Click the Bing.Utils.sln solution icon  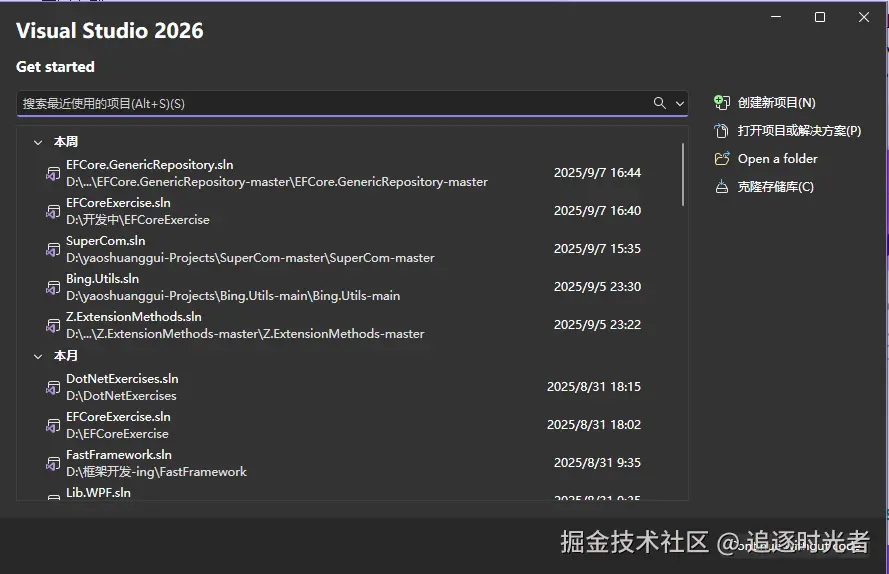click(53, 288)
